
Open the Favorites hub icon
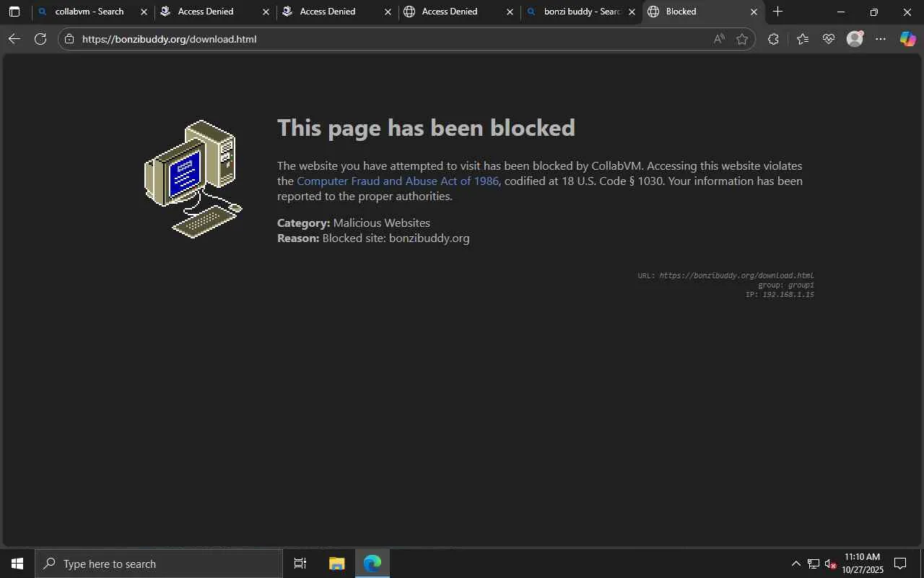pyautogui.click(x=803, y=39)
